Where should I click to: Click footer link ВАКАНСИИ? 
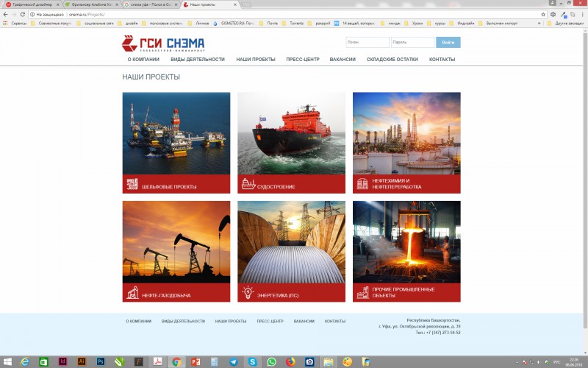coord(304,321)
